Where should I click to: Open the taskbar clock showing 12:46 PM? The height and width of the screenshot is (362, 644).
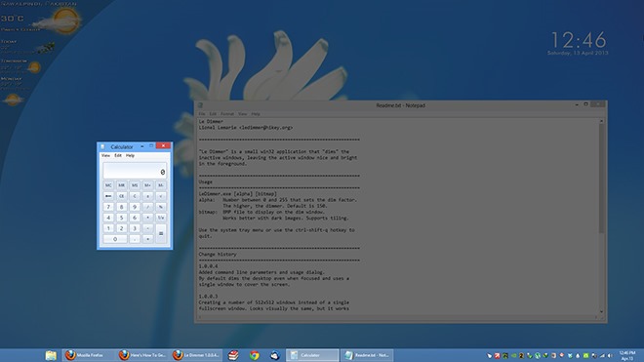pos(627,356)
